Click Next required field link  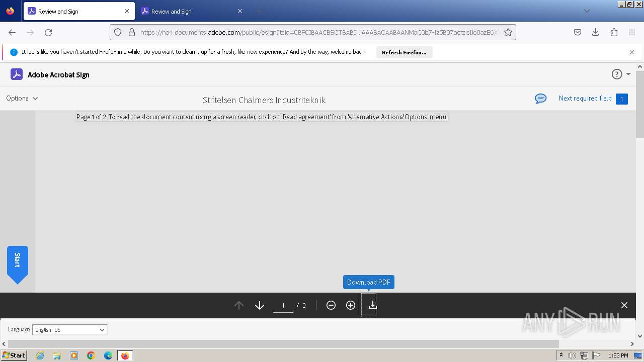[x=585, y=99]
